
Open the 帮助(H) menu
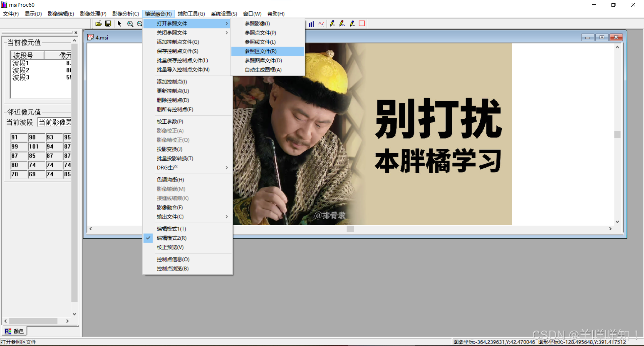[x=276, y=14]
